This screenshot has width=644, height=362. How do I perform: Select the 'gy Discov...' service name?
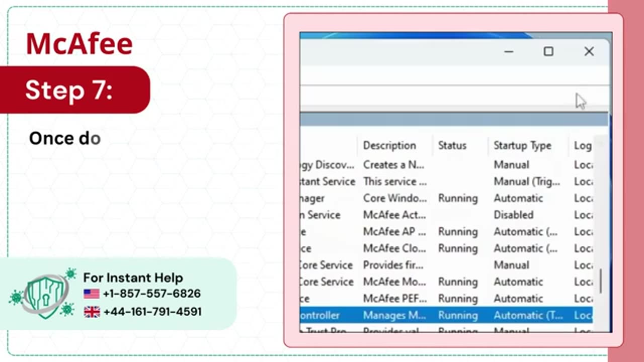click(x=328, y=165)
